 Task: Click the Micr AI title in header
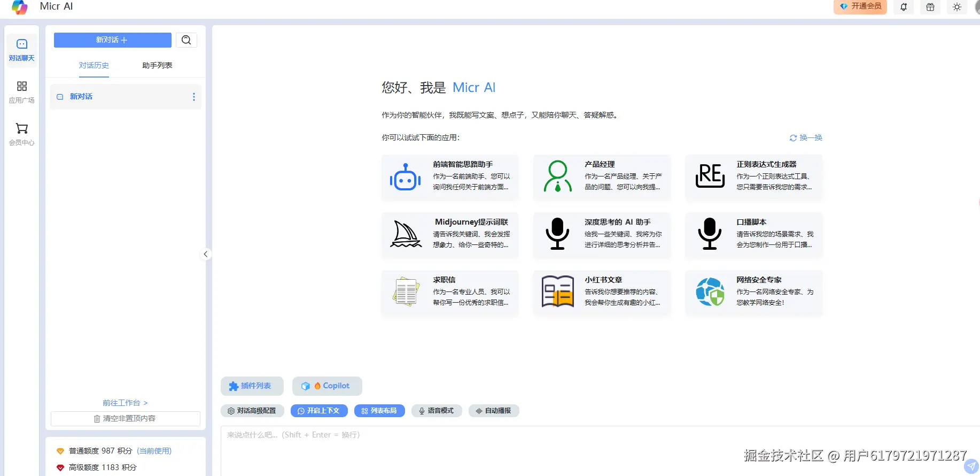click(x=56, y=6)
